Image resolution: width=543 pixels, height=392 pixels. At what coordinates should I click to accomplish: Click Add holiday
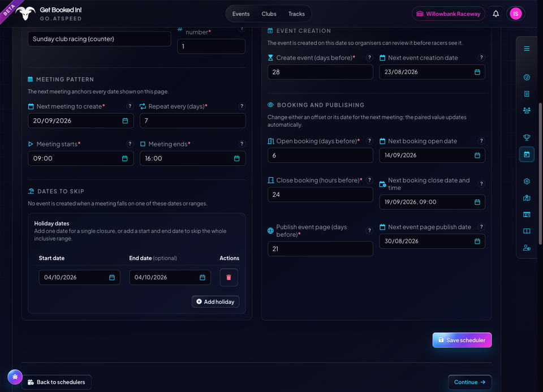point(216,301)
